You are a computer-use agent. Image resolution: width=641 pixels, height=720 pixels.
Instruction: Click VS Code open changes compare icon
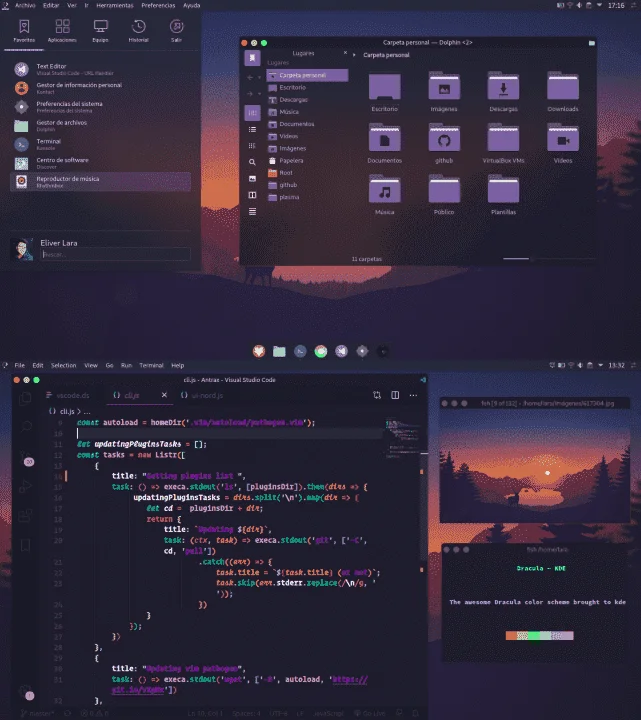[377, 395]
